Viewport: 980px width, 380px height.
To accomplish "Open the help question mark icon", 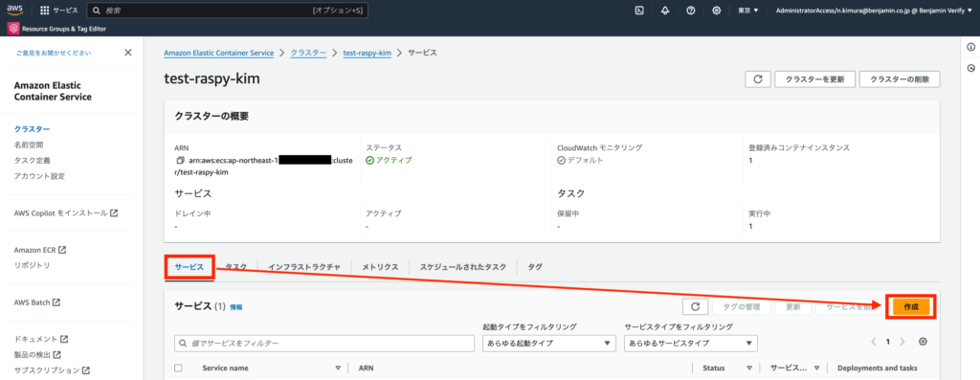I will point(691,11).
